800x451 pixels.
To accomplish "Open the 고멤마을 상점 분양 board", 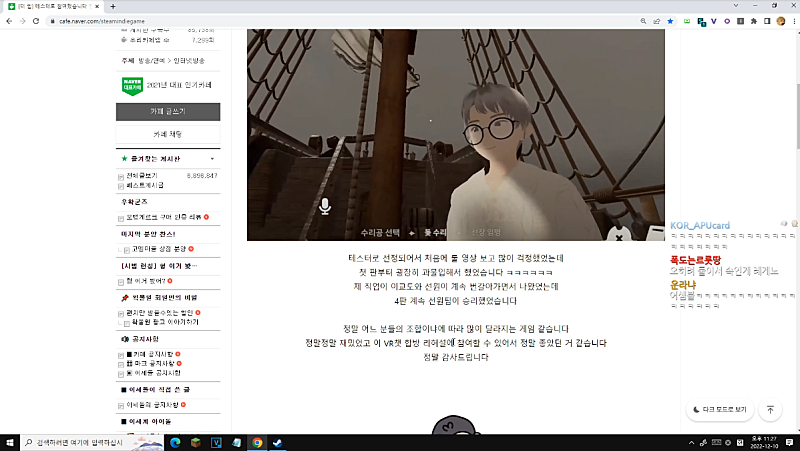I will click(159, 249).
